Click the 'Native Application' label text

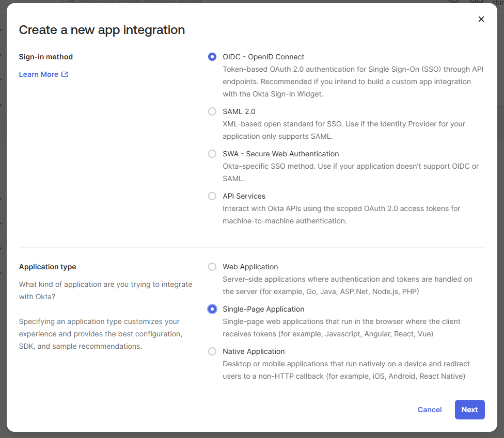[x=254, y=352]
